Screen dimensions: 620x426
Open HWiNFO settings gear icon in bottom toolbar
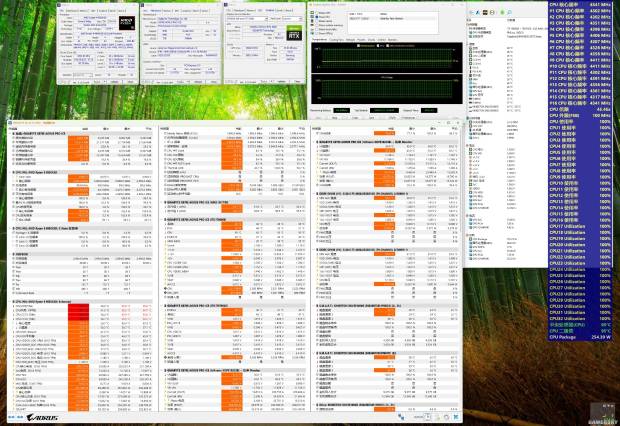pos(446,417)
